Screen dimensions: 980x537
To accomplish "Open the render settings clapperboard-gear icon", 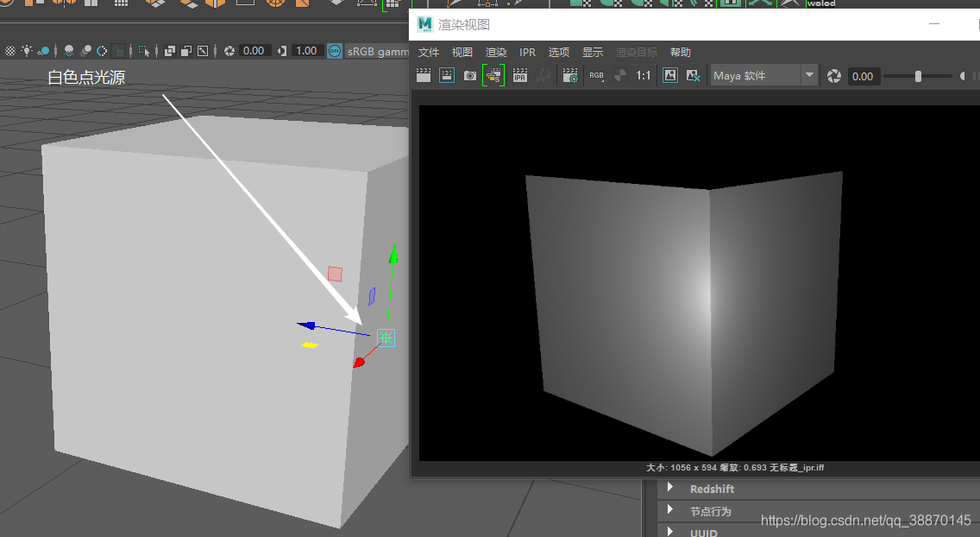I will coord(570,76).
